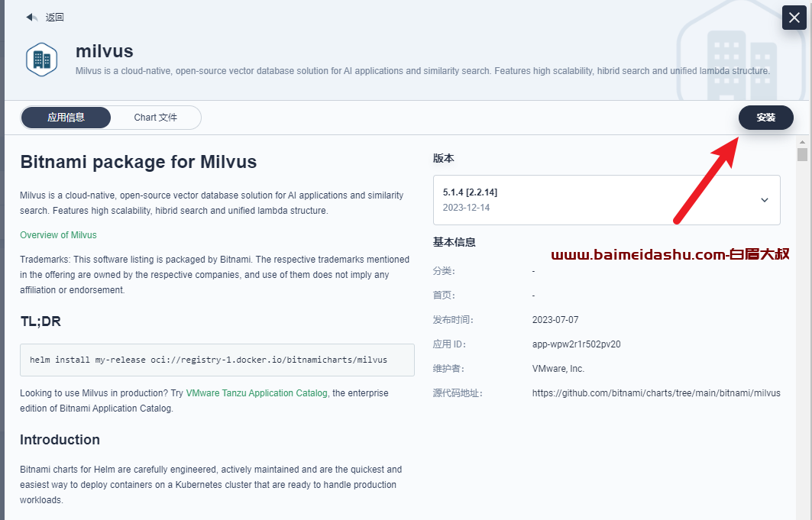Click the Bitnami package for Milvus heading
The width and height of the screenshot is (812, 520).
(138, 162)
